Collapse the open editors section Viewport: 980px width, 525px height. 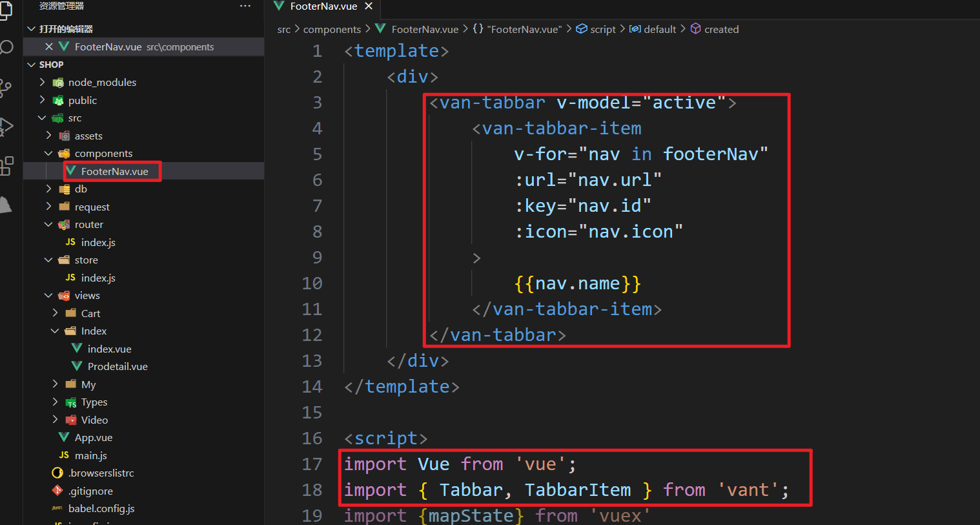(x=31, y=29)
